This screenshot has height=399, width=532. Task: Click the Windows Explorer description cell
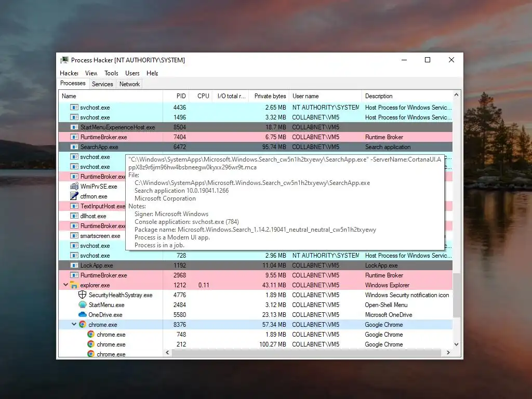click(387, 285)
